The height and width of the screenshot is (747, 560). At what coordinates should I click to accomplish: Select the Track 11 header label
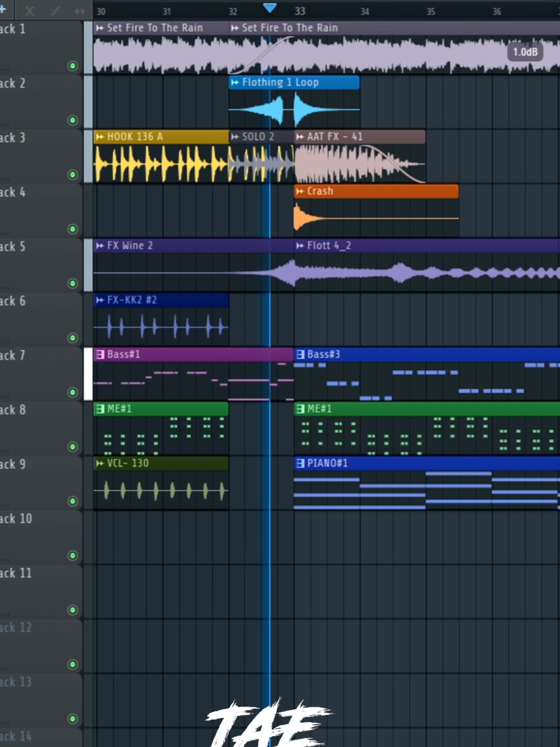(16, 573)
